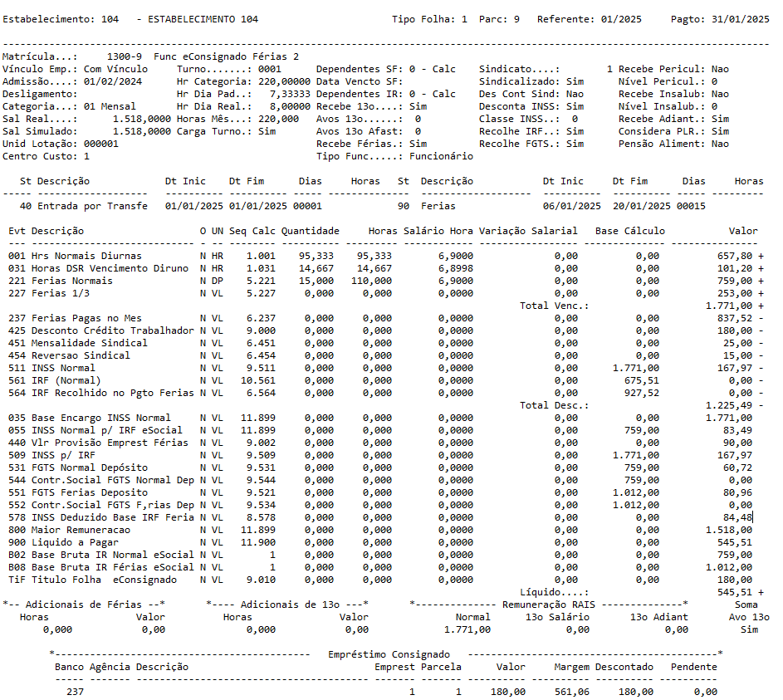This screenshot has width=783, height=700.
Task: Select 'Unid Lotação: 000001' text
Action: (61, 144)
